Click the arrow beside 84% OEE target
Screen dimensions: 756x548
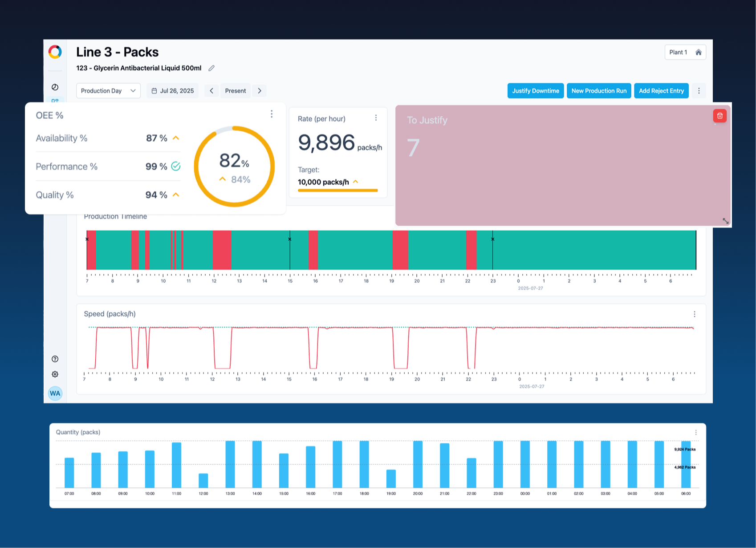point(222,179)
